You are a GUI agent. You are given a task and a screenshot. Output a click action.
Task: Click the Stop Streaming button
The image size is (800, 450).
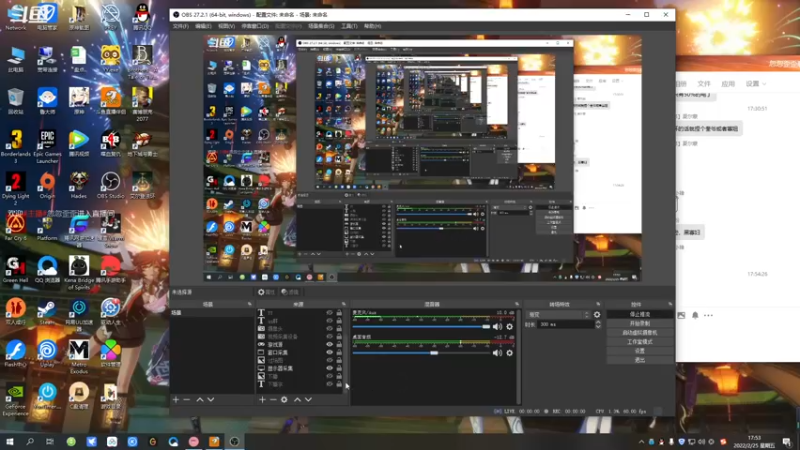click(x=640, y=314)
